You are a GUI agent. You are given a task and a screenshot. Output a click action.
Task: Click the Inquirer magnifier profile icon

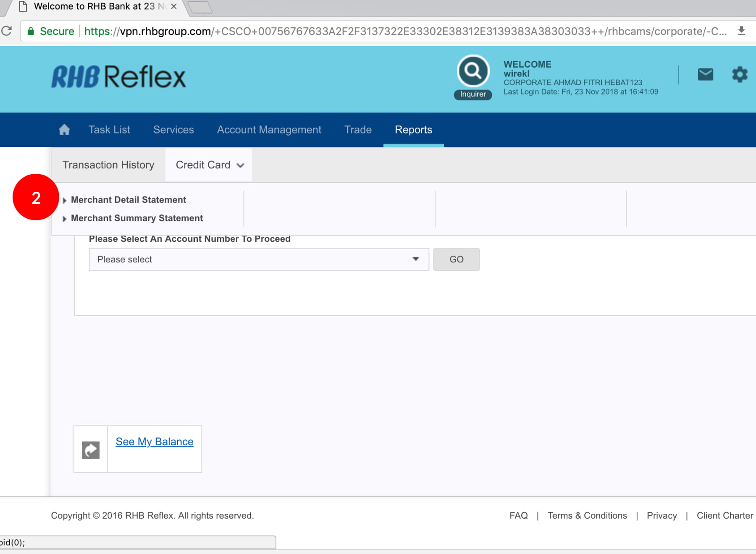[473, 71]
